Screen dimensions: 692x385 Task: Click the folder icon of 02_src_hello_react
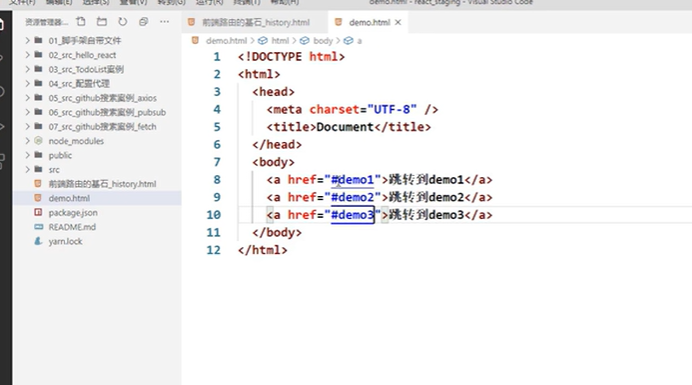pos(38,55)
